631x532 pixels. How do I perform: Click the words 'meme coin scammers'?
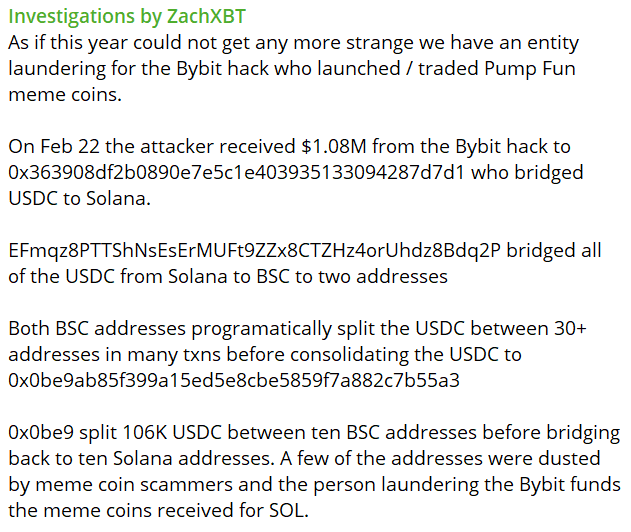point(134,485)
